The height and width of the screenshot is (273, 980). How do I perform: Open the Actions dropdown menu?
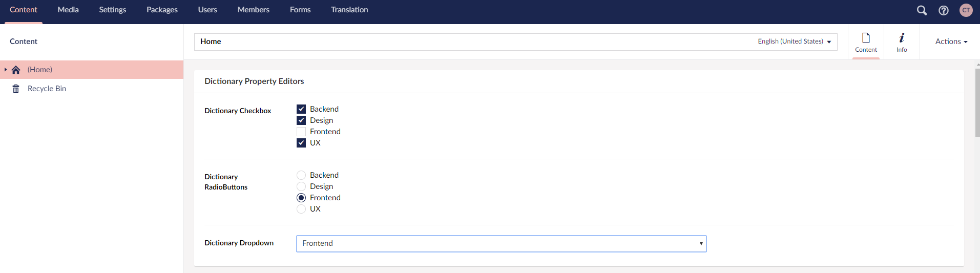tap(951, 41)
